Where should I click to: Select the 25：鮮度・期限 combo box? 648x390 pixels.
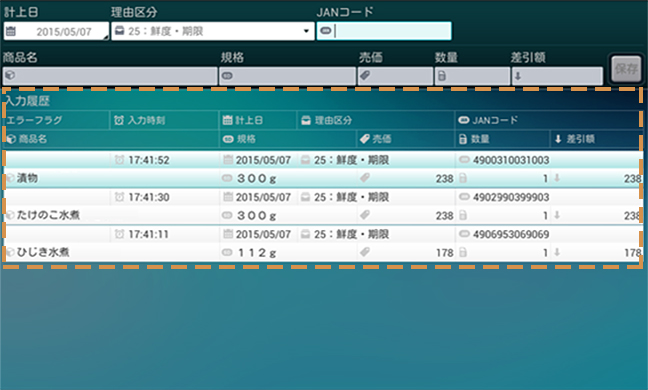pos(213,31)
